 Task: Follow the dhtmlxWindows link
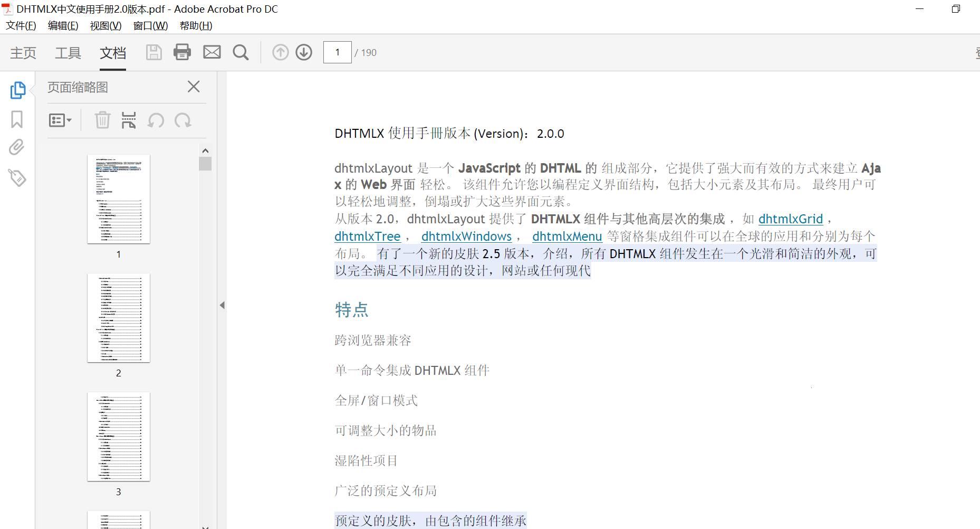[x=466, y=237]
